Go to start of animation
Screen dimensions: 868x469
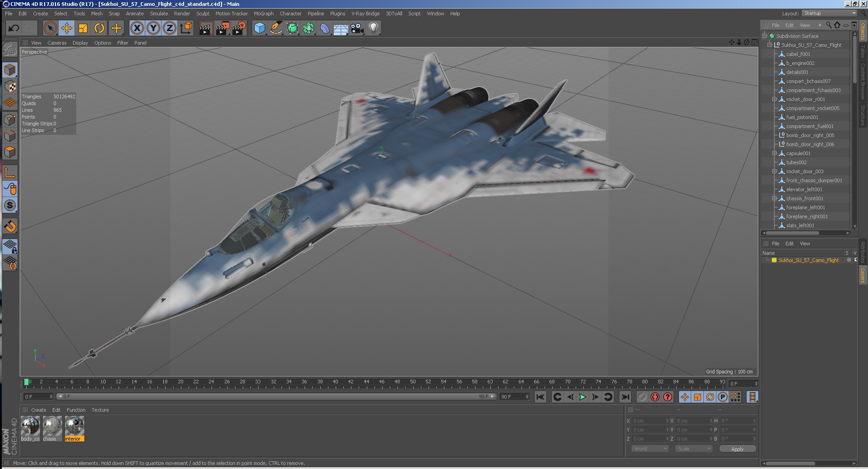[x=540, y=397]
